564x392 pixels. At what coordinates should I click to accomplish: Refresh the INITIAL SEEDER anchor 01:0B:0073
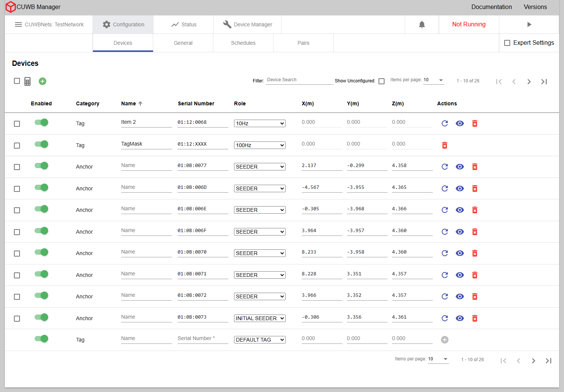click(445, 318)
